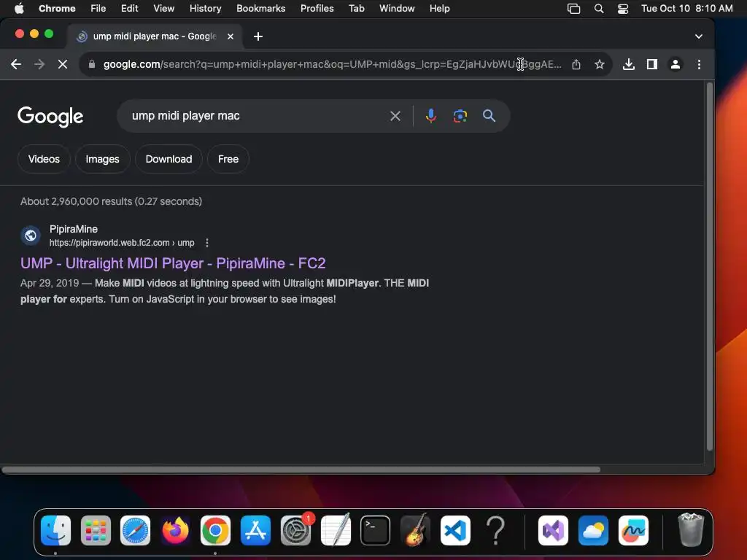Image resolution: width=747 pixels, height=560 pixels.
Task: Bookmark this tab with star icon
Action: (x=600, y=64)
